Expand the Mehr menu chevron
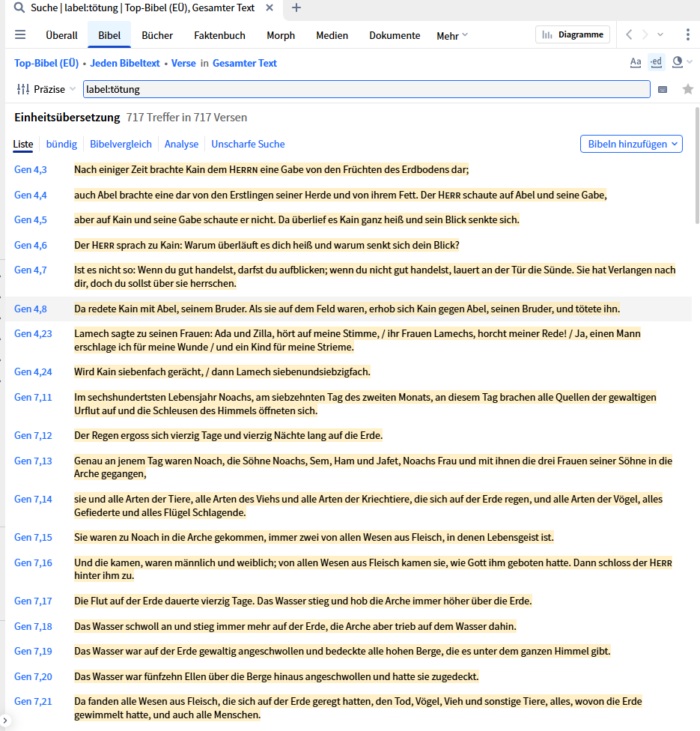The height and width of the screenshot is (731, 700). click(x=464, y=34)
